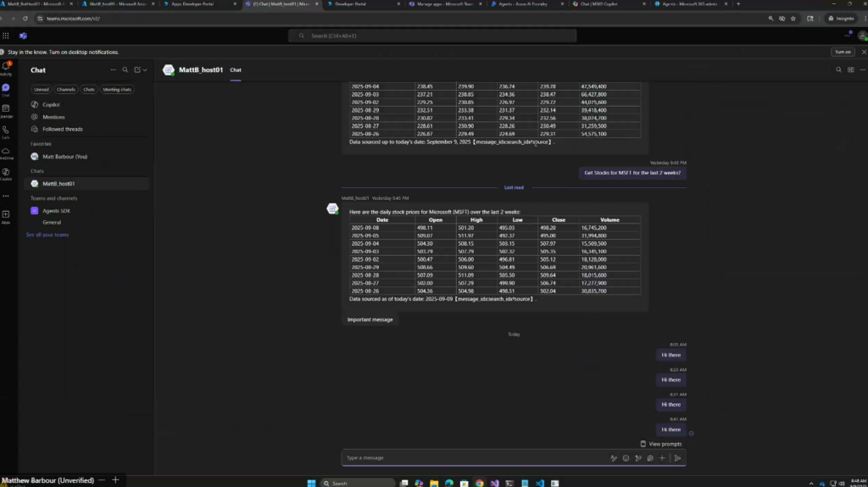Open conversation more options ellipsis
The width and height of the screenshot is (868, 487).
point(862,69)
